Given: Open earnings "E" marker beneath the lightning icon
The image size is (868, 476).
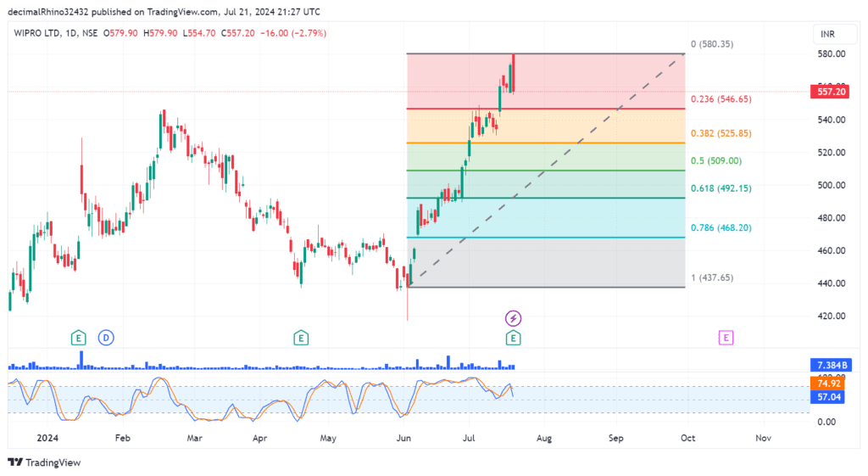Looking at the screenshot, I should click(514, 338).
